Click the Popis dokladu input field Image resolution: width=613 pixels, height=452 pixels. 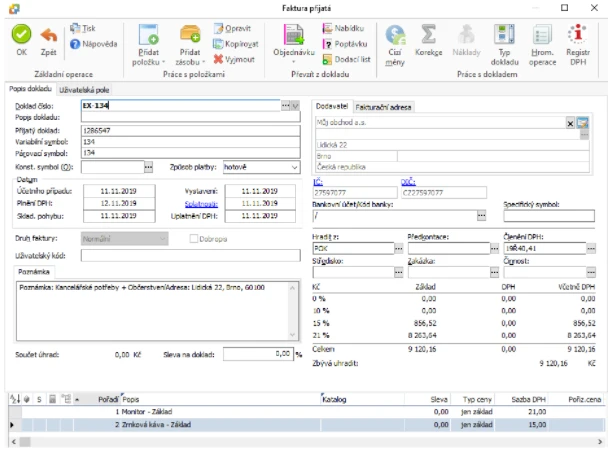point(191,117)
